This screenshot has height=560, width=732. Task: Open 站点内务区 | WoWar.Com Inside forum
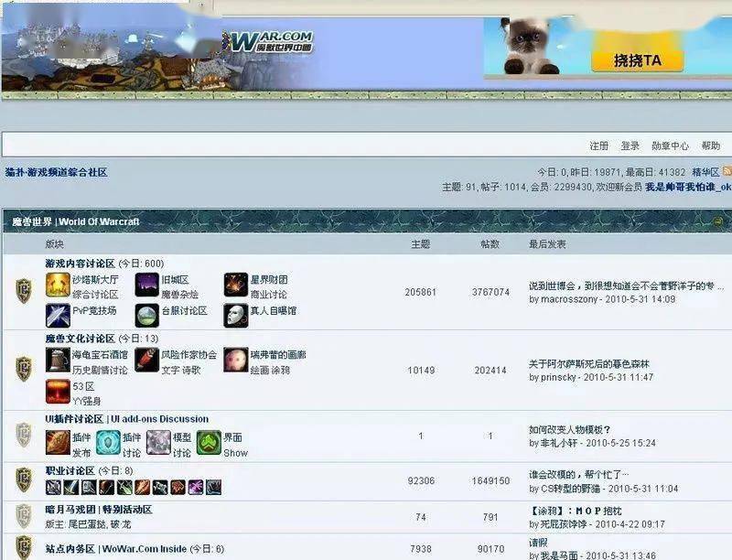click(116, 549)
